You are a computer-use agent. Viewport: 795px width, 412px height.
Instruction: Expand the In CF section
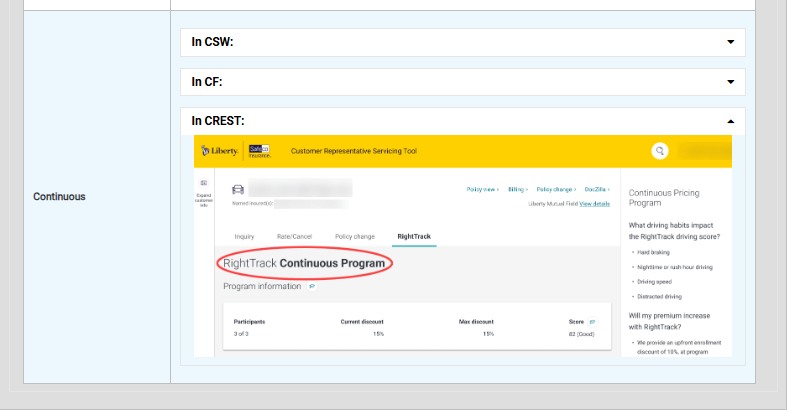pyautogui.click(x=462, y=82)
